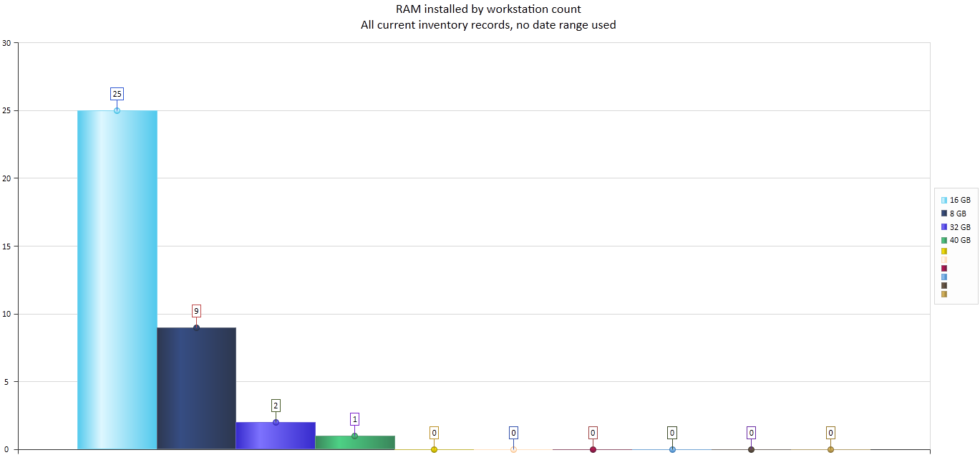
Task: Click the 8 GB legend color swatch
Action: click(944, 214)
